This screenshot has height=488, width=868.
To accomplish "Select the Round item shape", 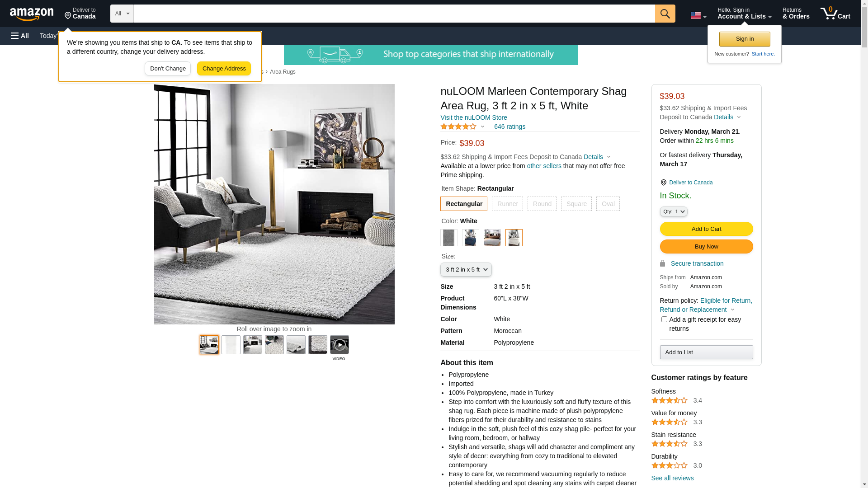I will click(x=542, y=204).
